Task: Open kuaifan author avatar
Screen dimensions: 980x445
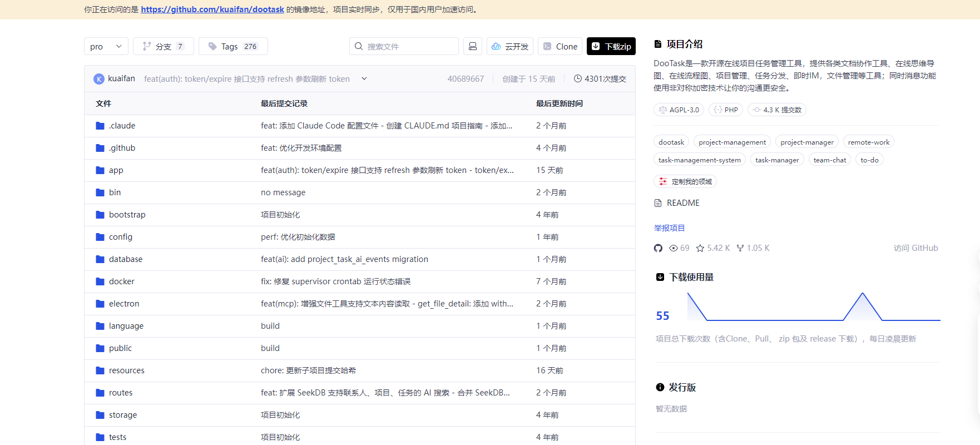Action: 99,79
